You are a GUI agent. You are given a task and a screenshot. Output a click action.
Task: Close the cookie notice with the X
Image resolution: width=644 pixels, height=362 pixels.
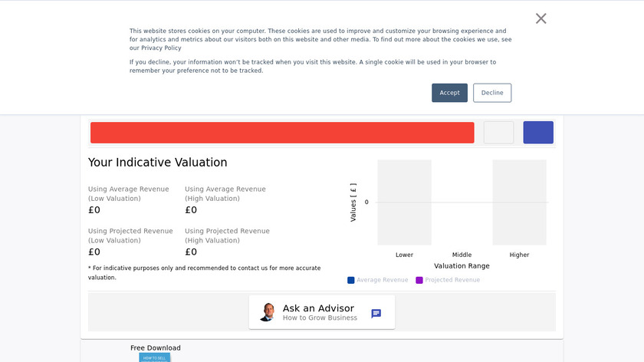click(541, 18)
